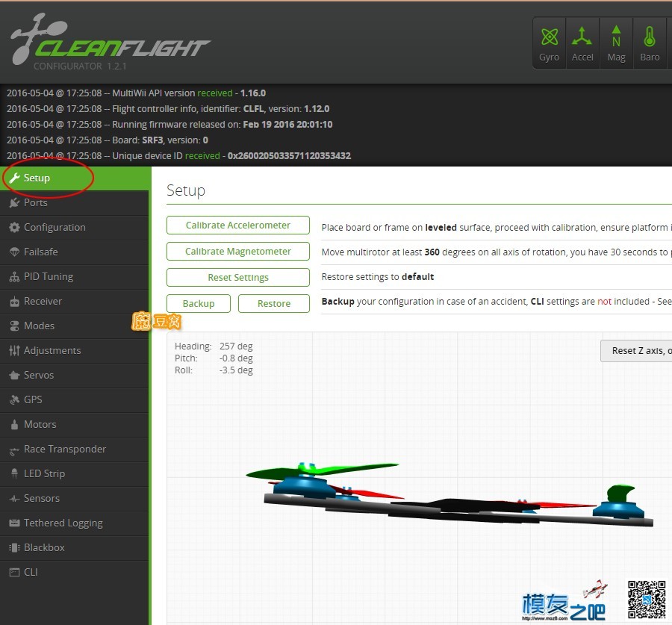Click the motor icon beside Motors
This screenshot has width=672, height=625.
coord(15,424)
